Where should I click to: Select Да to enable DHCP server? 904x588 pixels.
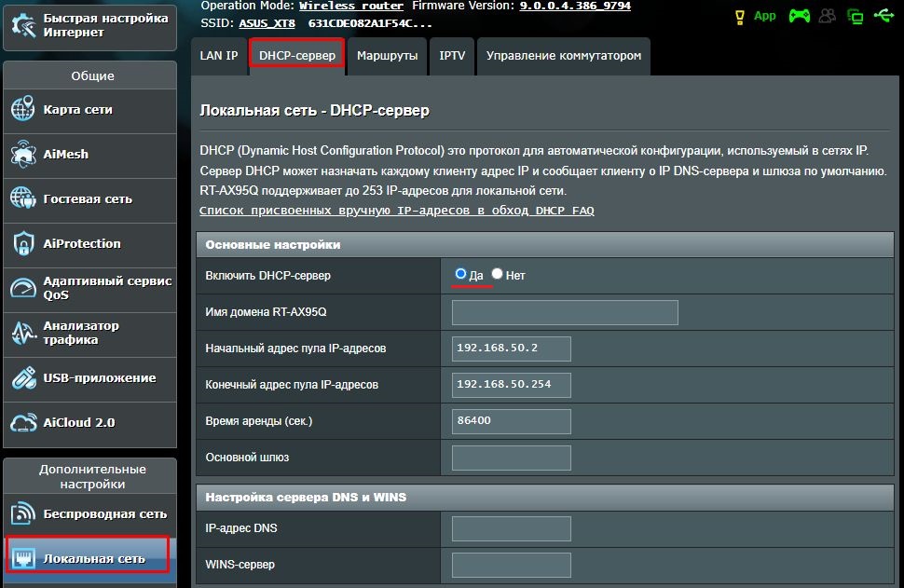(460, 274)
